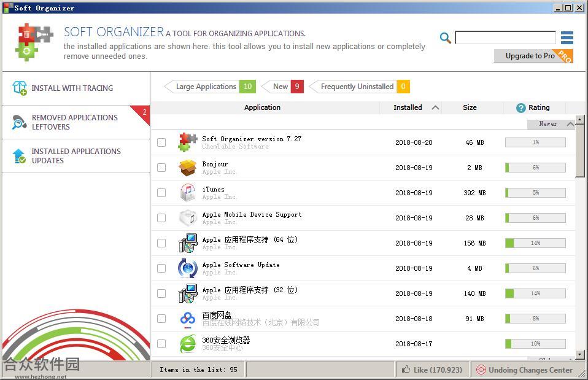Click the Apple Software Update icon
Screen dimensions: 588x380
(187, 268)
